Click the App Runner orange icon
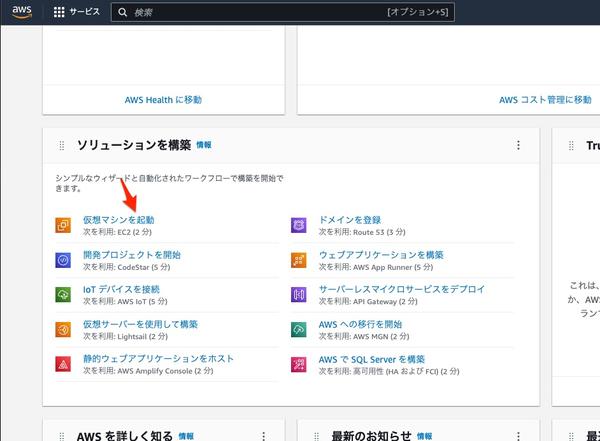Screen dimensions: 600x441 pyautogui.click(x=298, y=260)
